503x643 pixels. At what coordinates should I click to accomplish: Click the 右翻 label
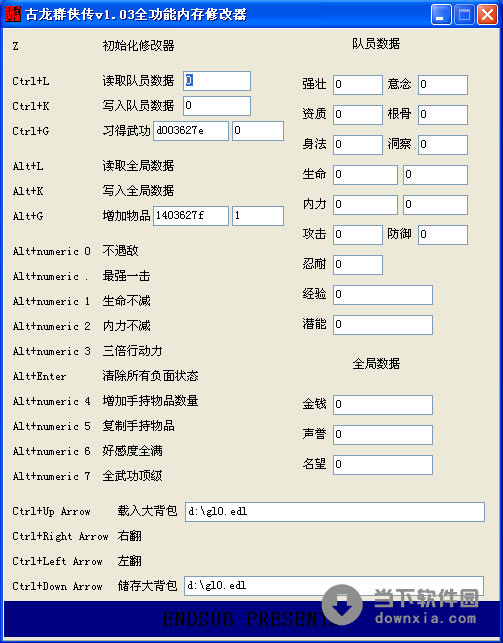pos(130,536)
